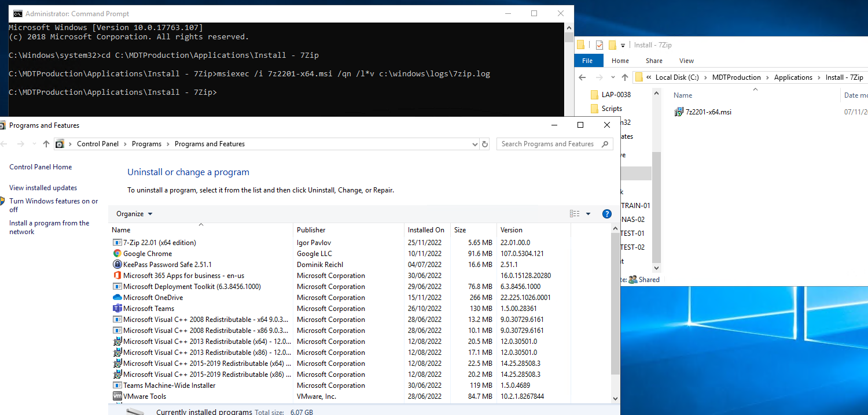This screenshot has width=868, height=415.
Task: Refresh Programs and Features address bar
Action: pos(485,144)
